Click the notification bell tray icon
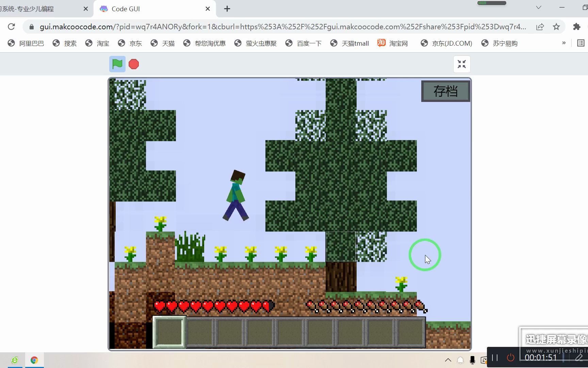 click(460, 360)
